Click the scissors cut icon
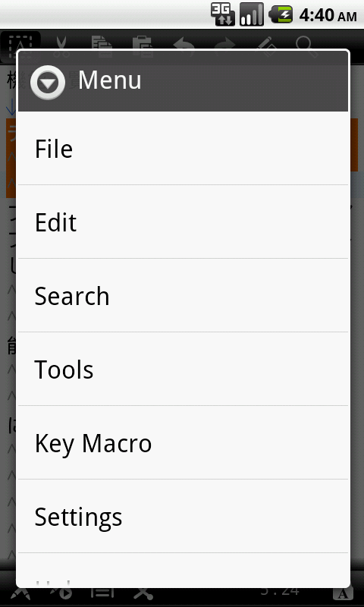This screenshot has height=607, width=364. (x=61, y=42)
